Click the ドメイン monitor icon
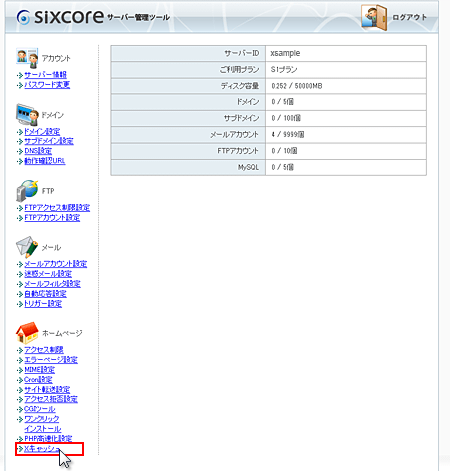This screenshot has height=471, width=450. pos(27,115)
